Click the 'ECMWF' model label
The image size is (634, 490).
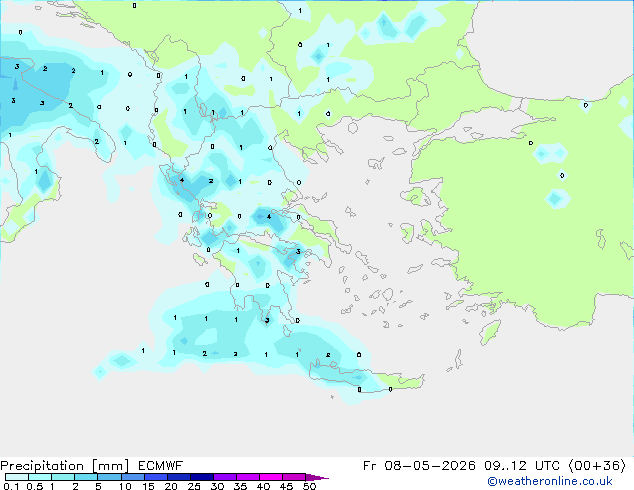(x=161, y=466)
